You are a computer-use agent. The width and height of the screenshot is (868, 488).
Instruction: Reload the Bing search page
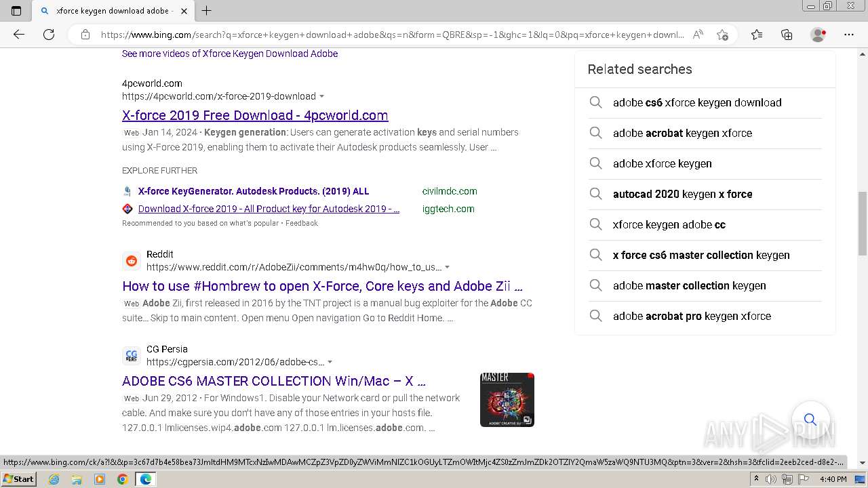click(49, 35)
